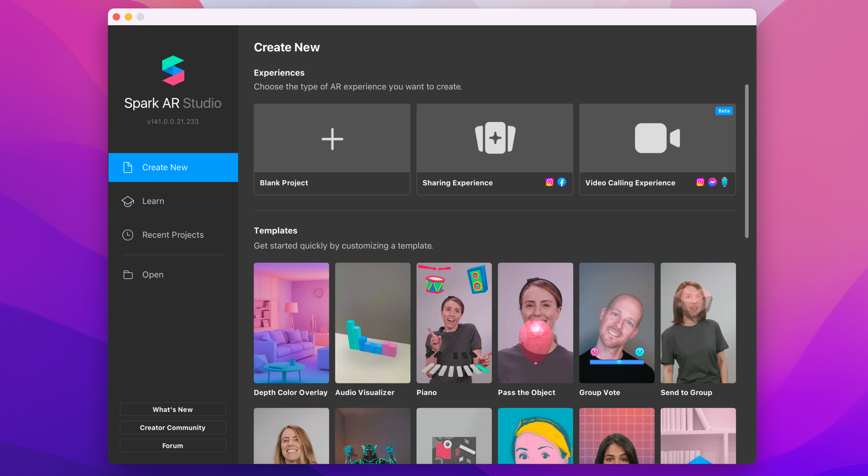The image size is (868, 476).
Task: Open the Recent Projects section
Action: [173, 235]
